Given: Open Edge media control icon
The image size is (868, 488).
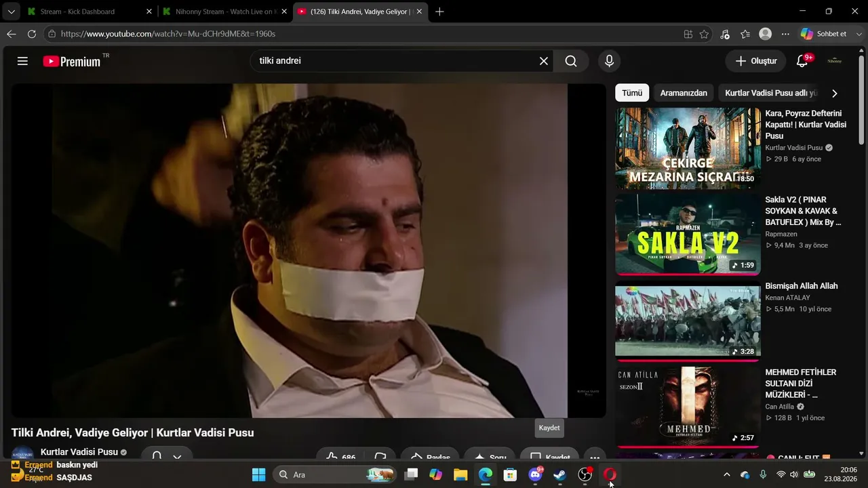Looking at the screenshot, I should [x=725, y=34].
